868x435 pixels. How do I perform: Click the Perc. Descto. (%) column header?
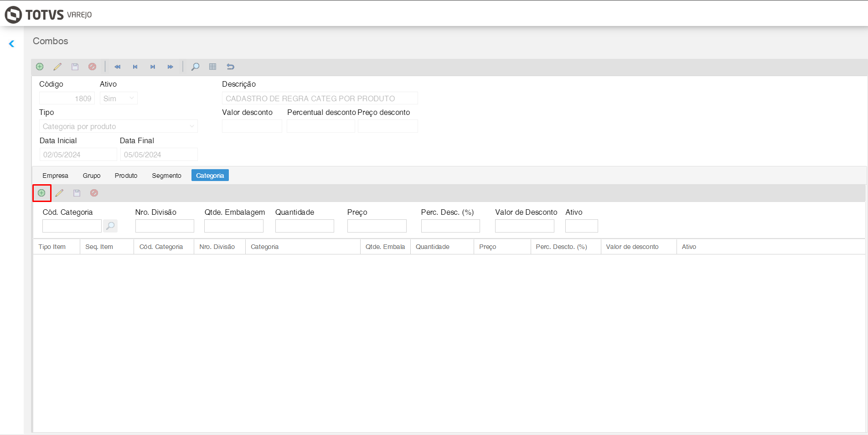pos(561,247)
